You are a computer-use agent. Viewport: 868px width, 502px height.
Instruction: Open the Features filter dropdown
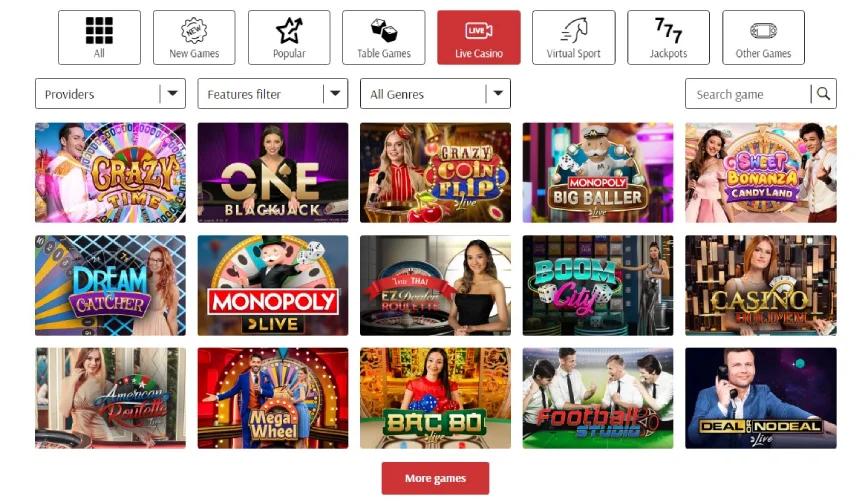(273, 94)
